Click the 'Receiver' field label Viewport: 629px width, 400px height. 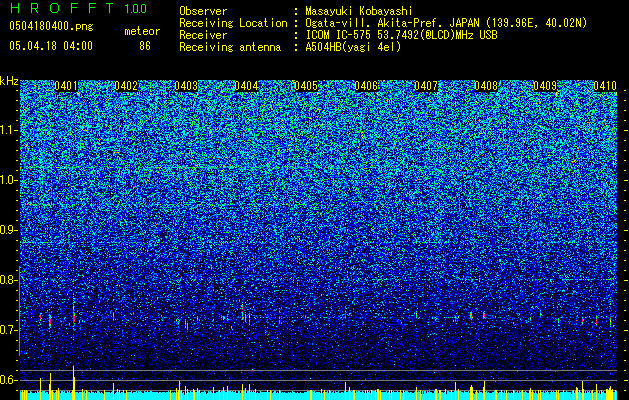(203, 35)
